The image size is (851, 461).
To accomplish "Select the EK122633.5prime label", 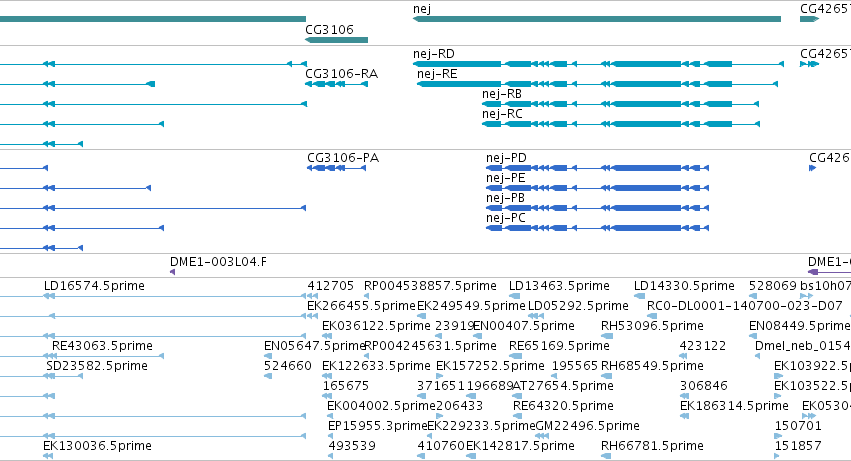I will pyautogui.click(x=376, y=366).
